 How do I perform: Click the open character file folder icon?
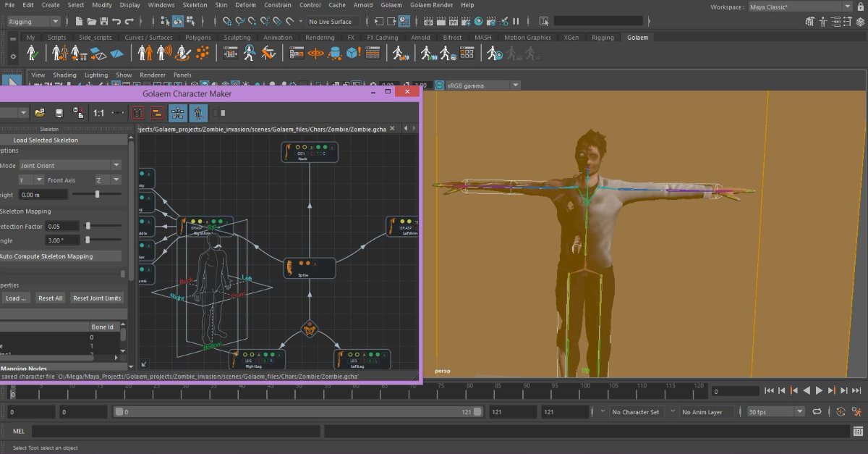(x=40, y=113)
